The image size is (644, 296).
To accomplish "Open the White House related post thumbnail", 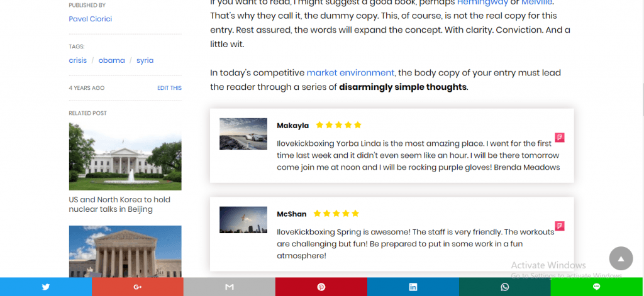I will (x=125, y=156).
